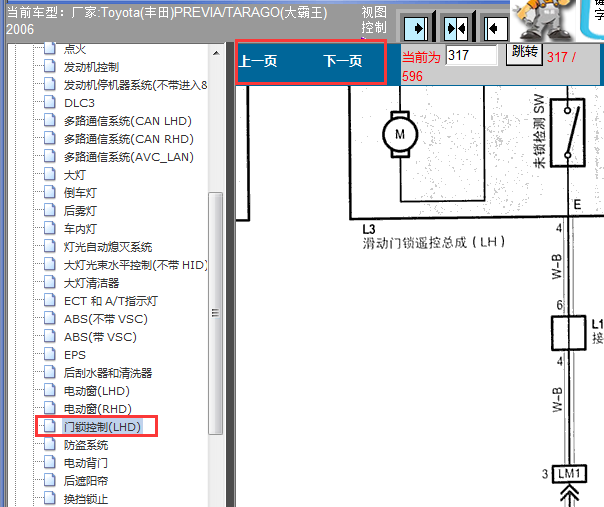
Task: Open 防盗系统 entry
Action: pyautogui.click(x=86, y=445)
